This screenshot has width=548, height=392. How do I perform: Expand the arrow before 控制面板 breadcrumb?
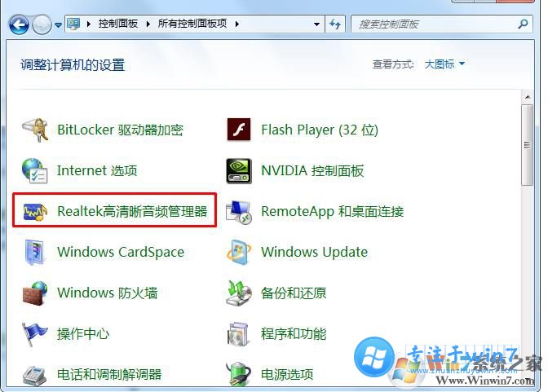coord(89,24)
